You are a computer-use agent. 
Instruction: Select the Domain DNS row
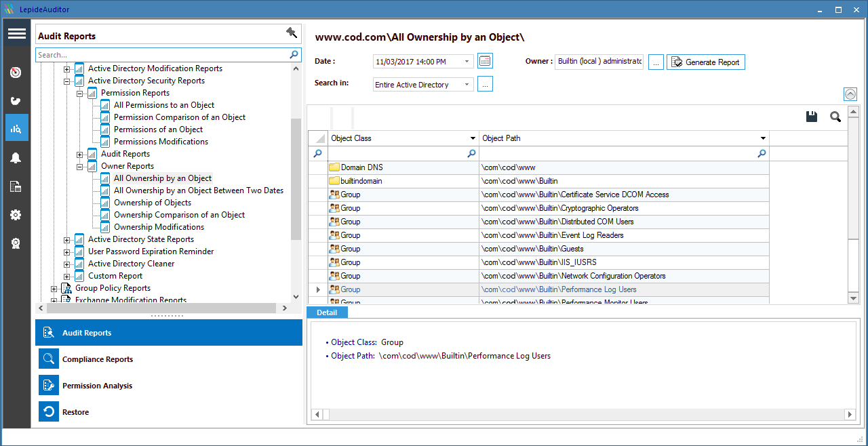coord(538,167)
